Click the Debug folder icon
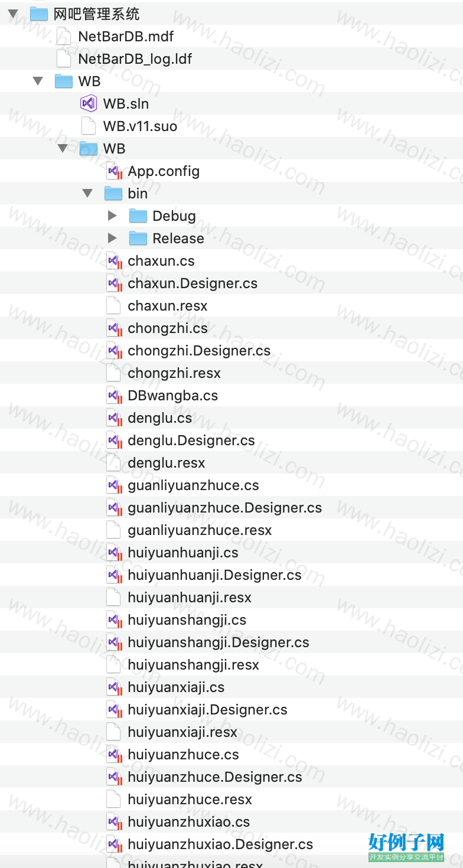 point(138,216)
